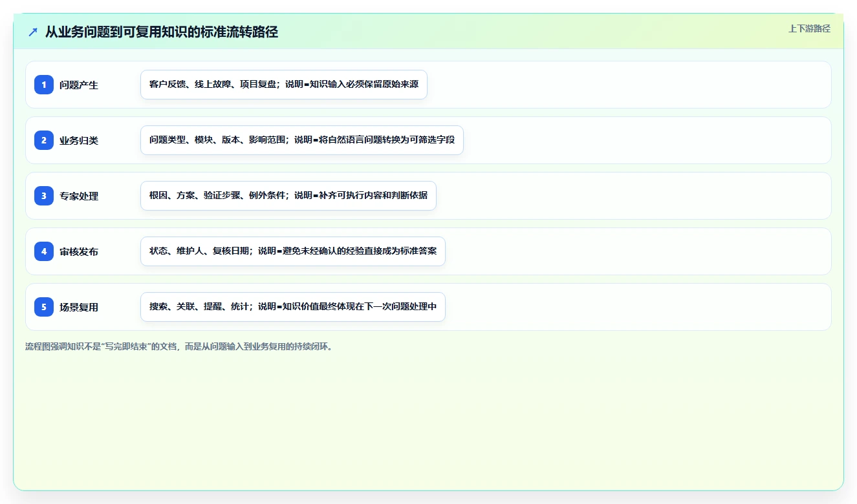857x504 pixels.
Task: Click the footnote starting 流程图强调知识不是
Action: click(x=179, y=346)
